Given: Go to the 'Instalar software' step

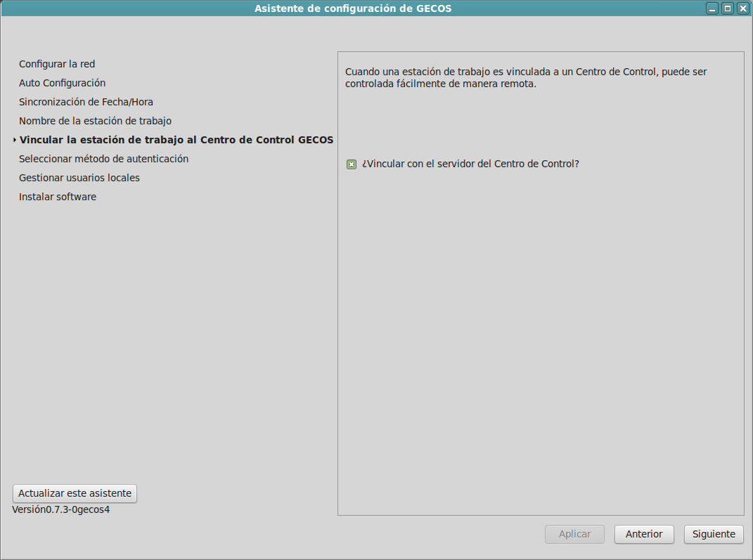Looking at the screenshot, I should coord(58,197).
